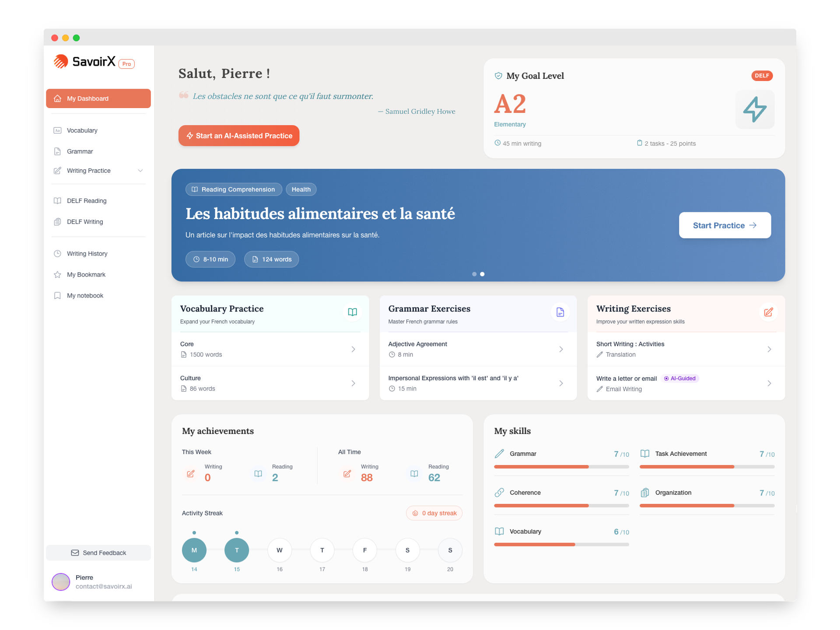Click the Grammar skill pencil icon
The width and height of the screenshot is (840, 630).
499,454
